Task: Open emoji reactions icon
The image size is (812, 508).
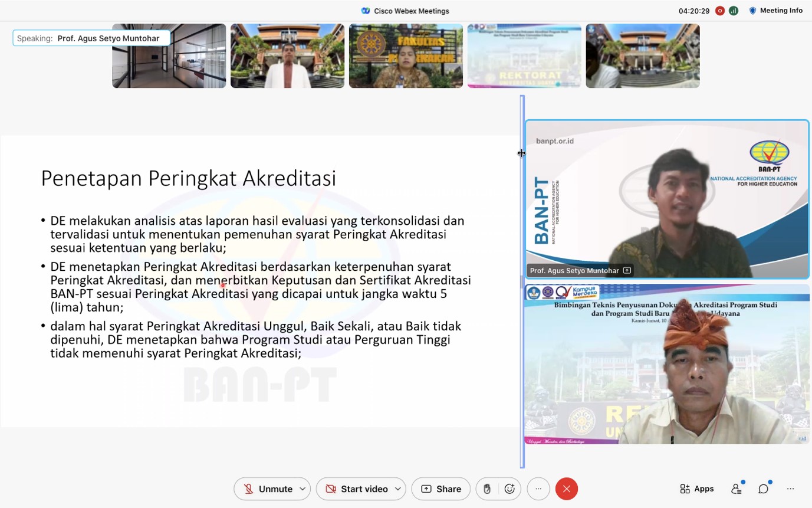Action: (510, 489)
